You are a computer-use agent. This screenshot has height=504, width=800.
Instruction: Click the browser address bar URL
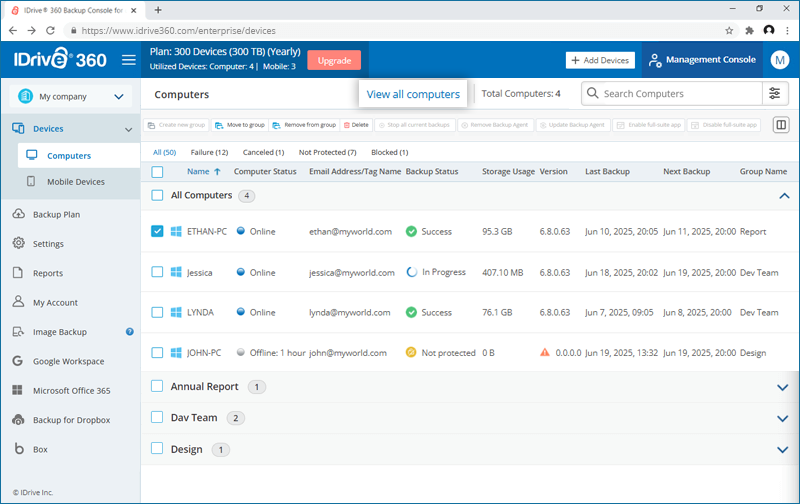(x=179, y=31)
